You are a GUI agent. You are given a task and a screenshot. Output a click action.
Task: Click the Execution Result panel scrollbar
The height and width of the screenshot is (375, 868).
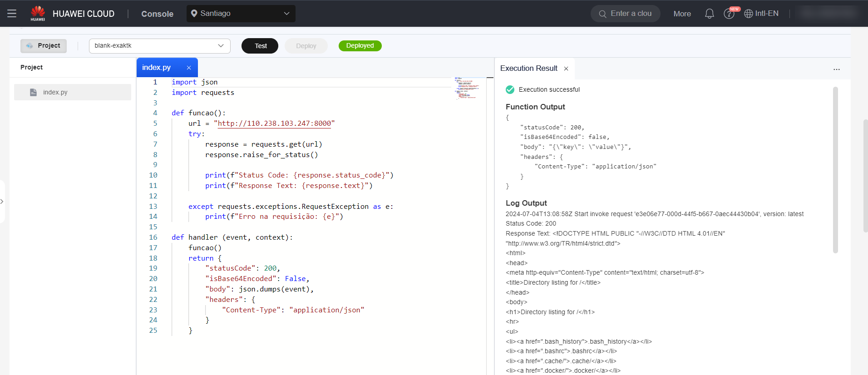835,170
